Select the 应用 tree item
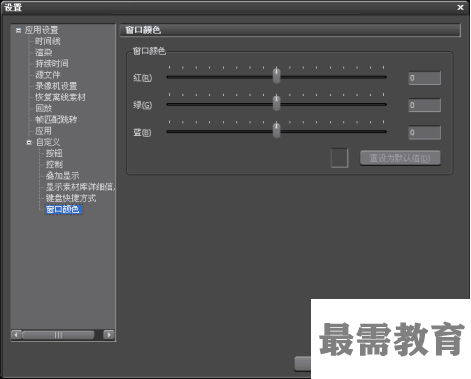471x379 pixels. coord(43,131)
